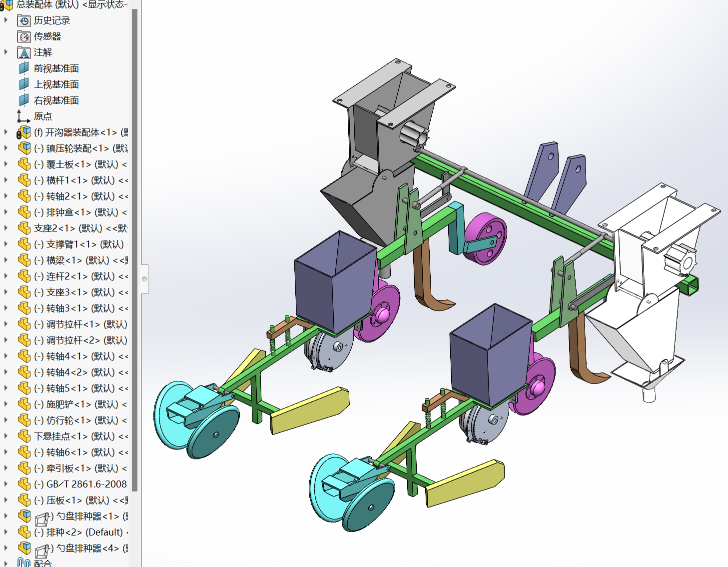Expand the 施肥铲<1> part node
728x567 pixels.
[x=6, y=404]
